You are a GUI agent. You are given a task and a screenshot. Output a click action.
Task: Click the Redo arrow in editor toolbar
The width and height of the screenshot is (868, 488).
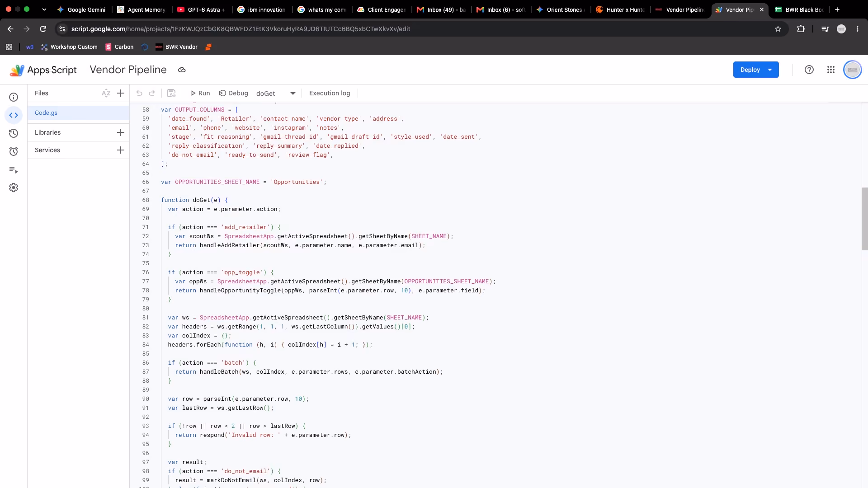[152, 93]
